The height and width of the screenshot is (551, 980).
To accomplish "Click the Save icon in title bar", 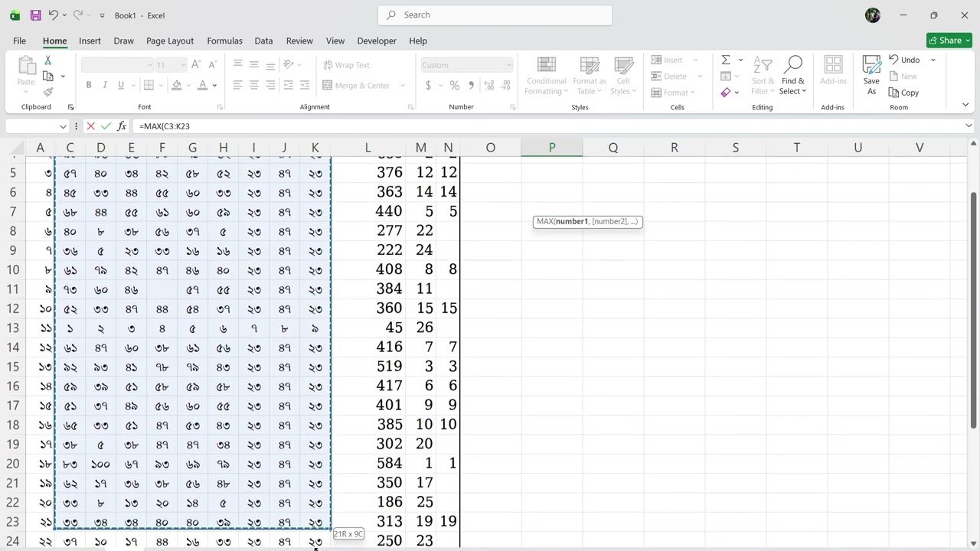I will (35, 15).
